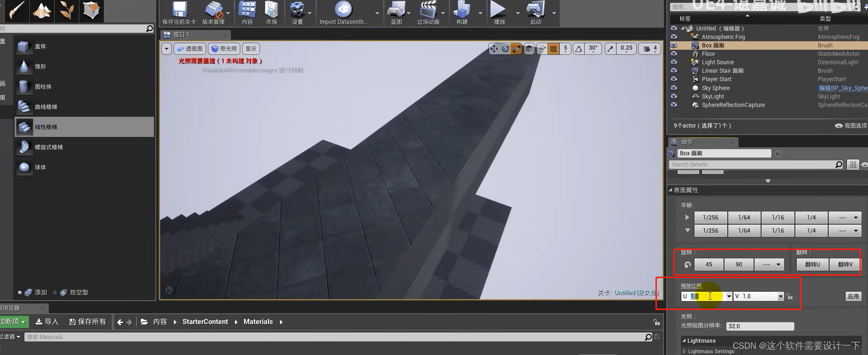Viewport: 868px width, 355px height.
Task: Toggle scale snapping arrow icon
Action: click(610, 49)
